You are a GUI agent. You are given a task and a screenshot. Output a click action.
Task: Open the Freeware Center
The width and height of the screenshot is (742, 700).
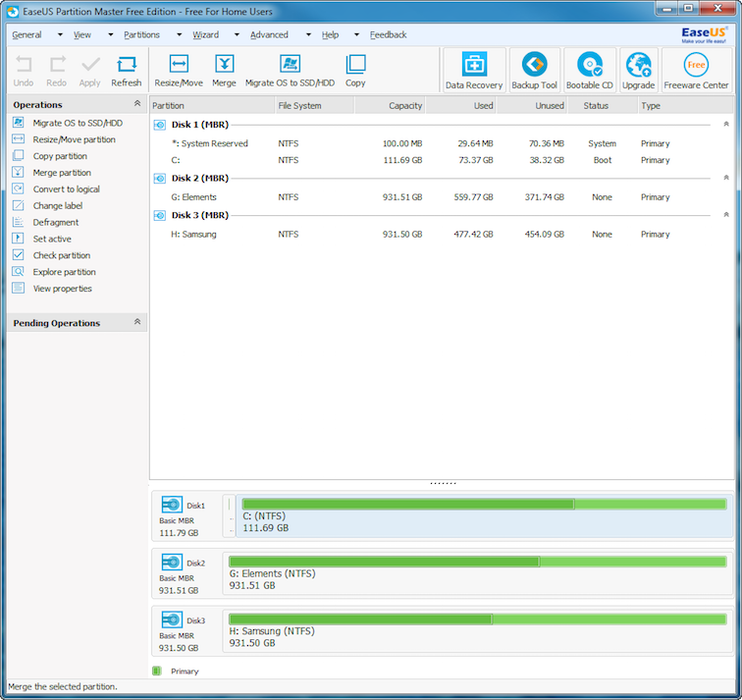[696, 71]
